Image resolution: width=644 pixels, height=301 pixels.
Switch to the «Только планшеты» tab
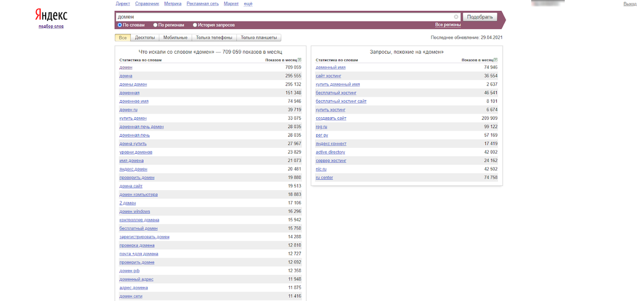259,38
